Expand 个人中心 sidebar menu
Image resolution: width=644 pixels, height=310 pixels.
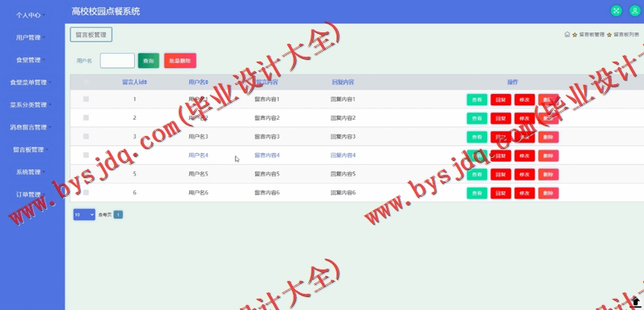(x=30, y=15)
